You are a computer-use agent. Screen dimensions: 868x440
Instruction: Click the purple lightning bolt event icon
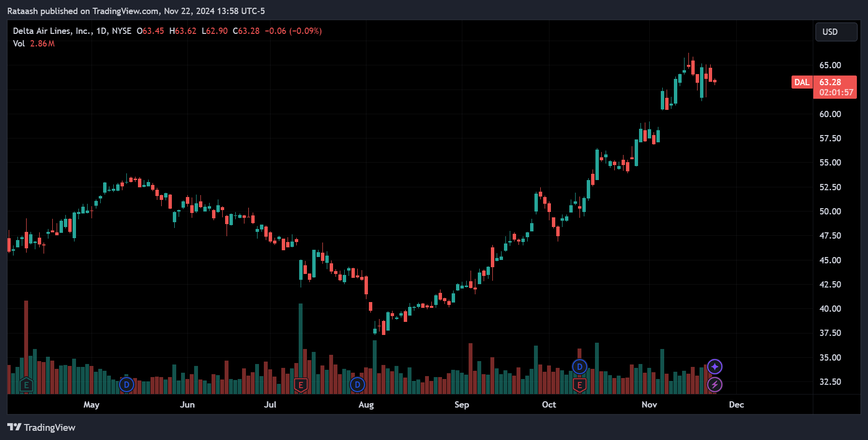(x=715, y=385)
